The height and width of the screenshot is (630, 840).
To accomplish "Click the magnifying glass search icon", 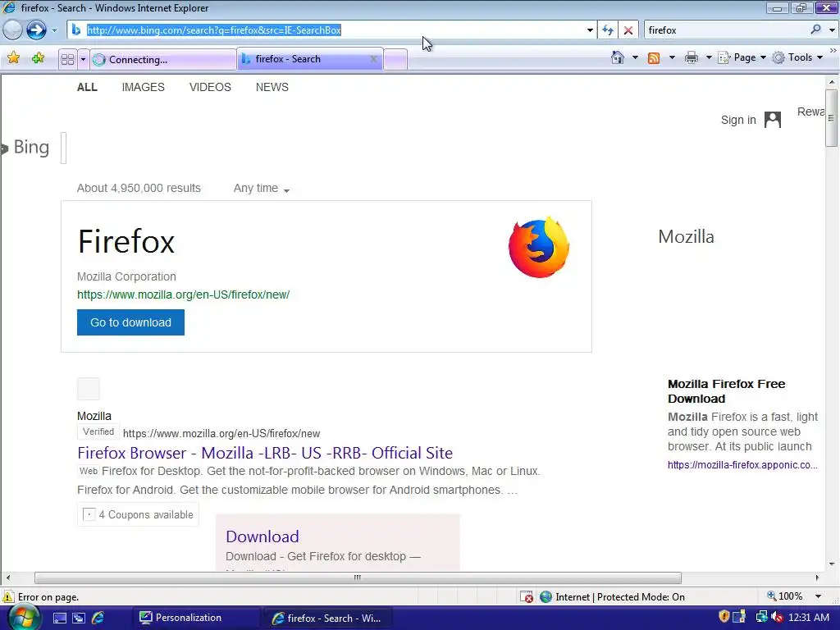I will (816, 30).
